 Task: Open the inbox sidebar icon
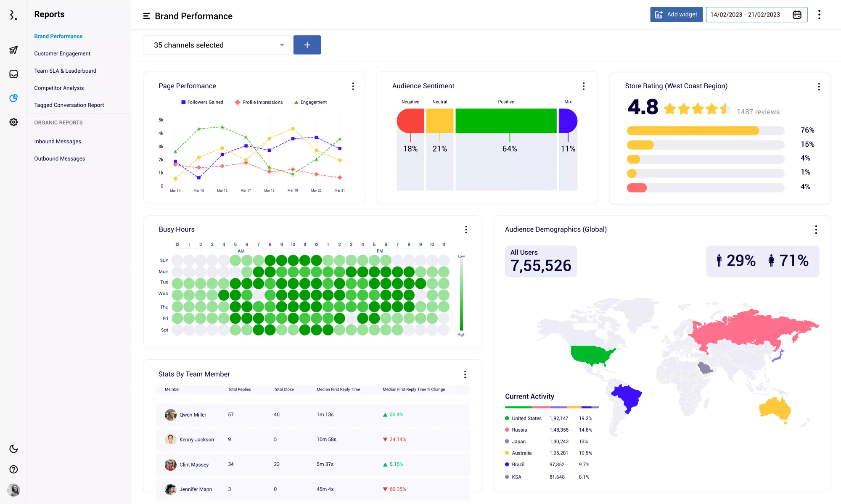(x=13, y=74)
